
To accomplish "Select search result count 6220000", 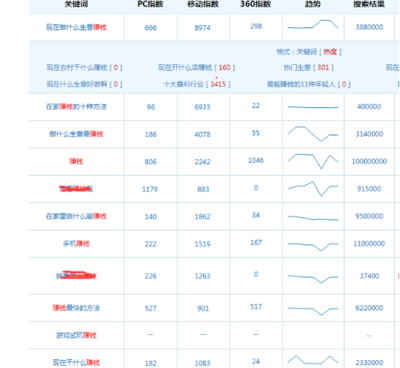I will click(x=369, y=308).
